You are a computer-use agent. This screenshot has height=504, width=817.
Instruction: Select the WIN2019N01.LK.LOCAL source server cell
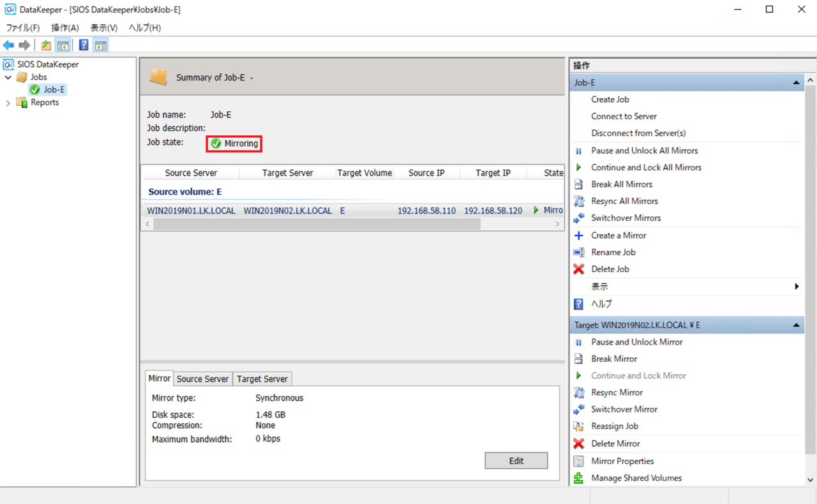191,211
